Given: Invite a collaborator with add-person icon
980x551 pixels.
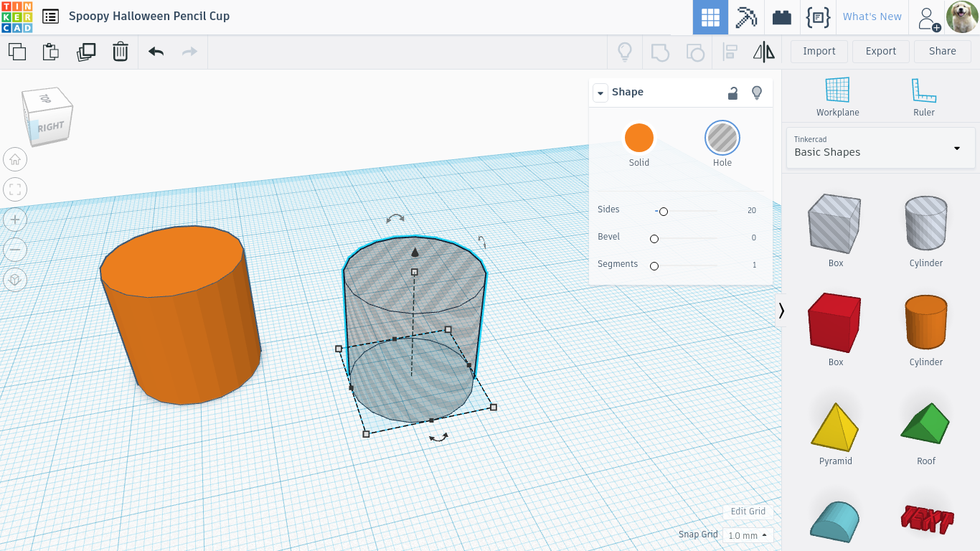Looking at the screenshot, I should (928, 18).
